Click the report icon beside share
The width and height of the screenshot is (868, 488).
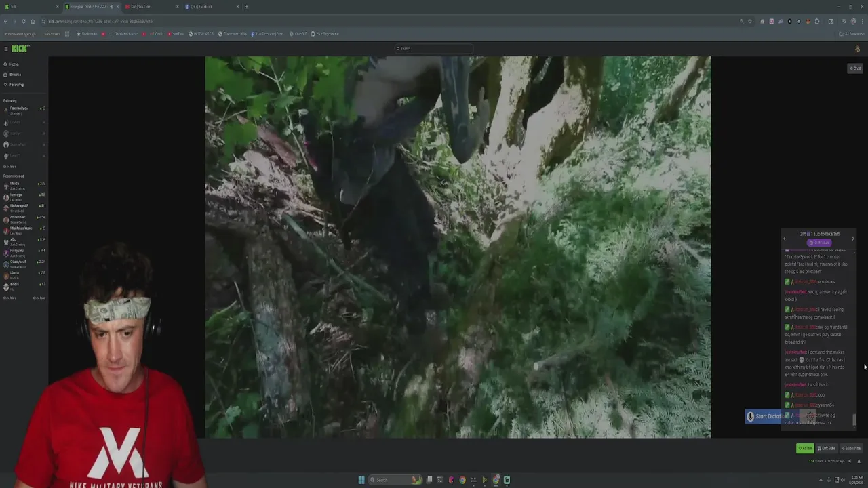859,461
